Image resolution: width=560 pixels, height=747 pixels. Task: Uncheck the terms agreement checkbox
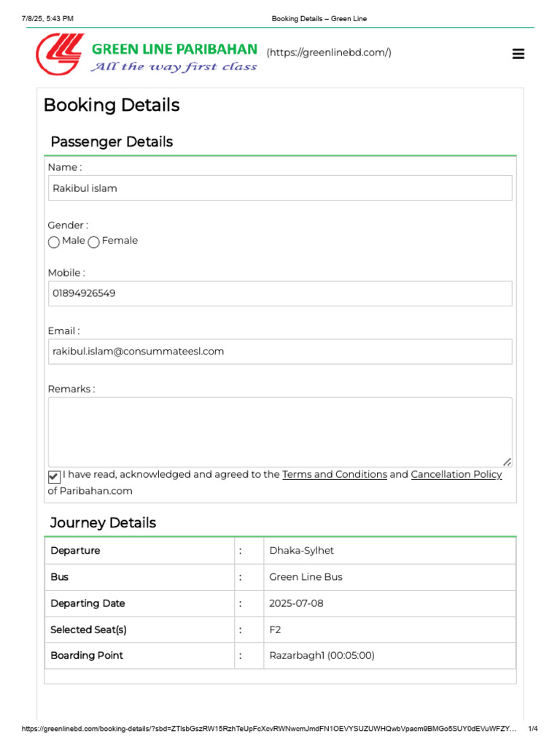[54, 477]
